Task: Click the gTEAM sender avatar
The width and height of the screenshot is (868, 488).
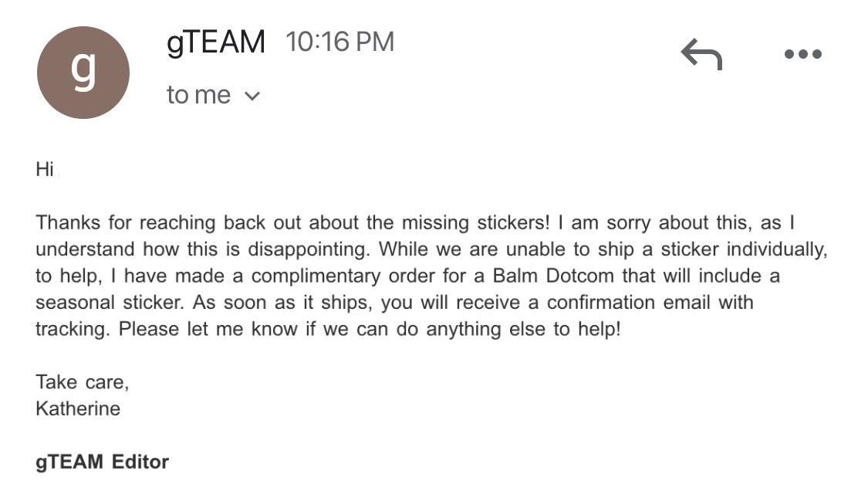Action: [83, 73]
